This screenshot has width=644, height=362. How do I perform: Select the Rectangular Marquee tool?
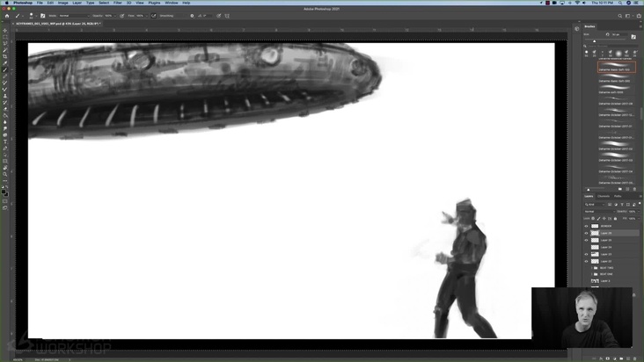[5, 37]
